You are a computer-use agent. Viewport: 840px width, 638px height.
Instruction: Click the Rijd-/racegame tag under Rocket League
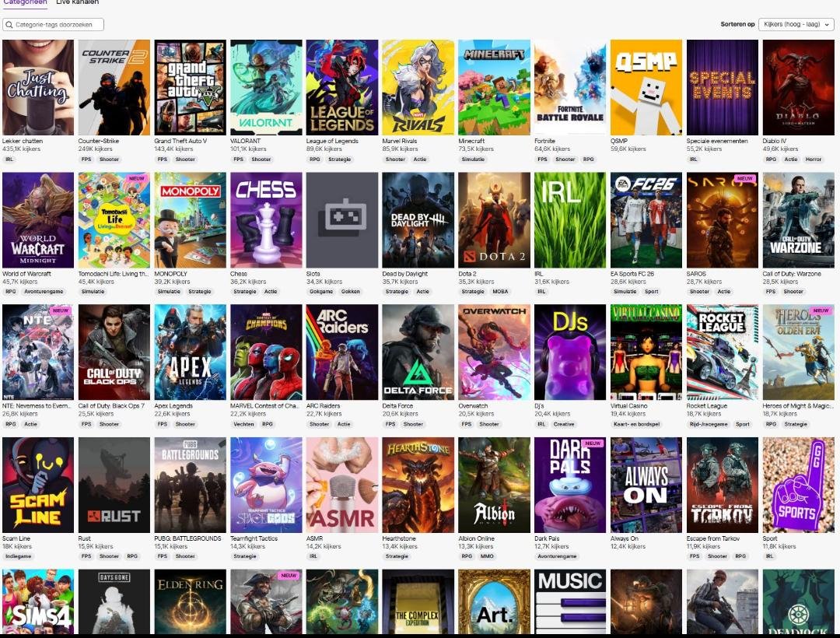[x=709, y=424]
